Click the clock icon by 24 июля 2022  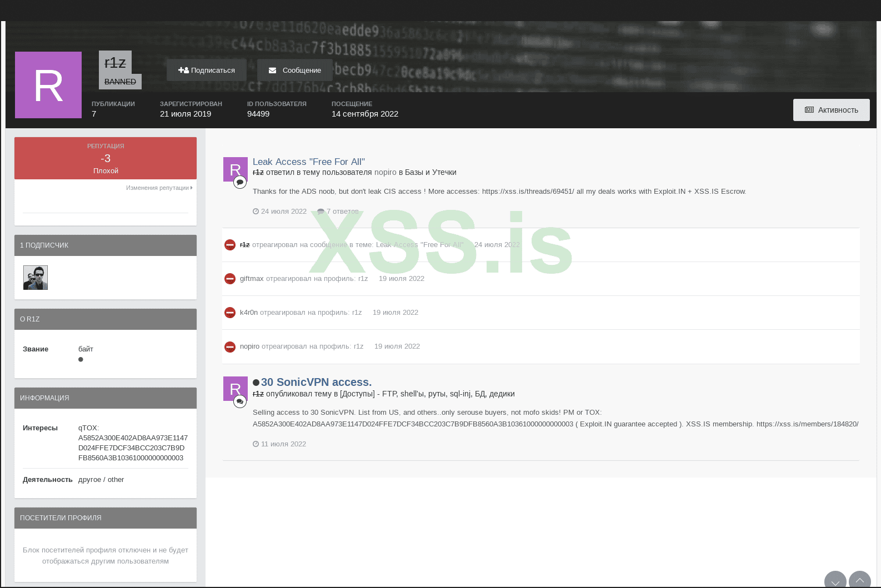click(256, 212)
